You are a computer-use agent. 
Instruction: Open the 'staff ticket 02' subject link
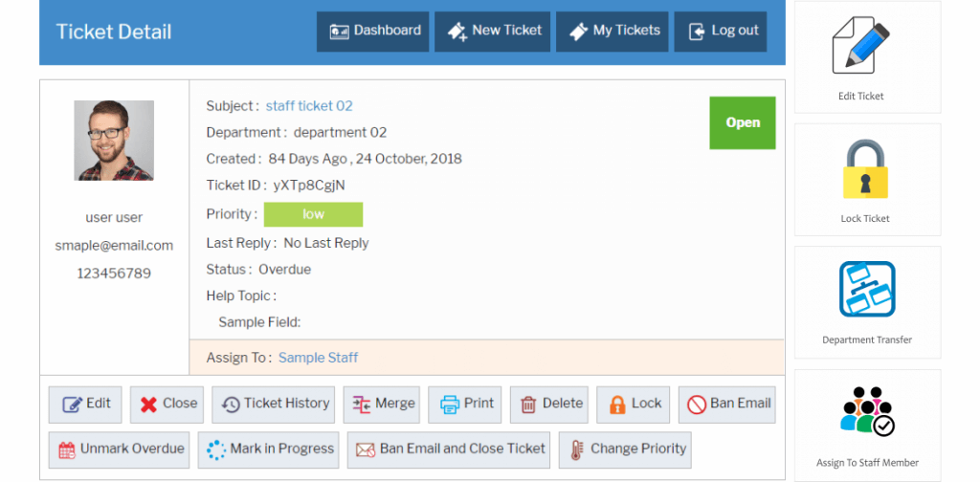309,106
